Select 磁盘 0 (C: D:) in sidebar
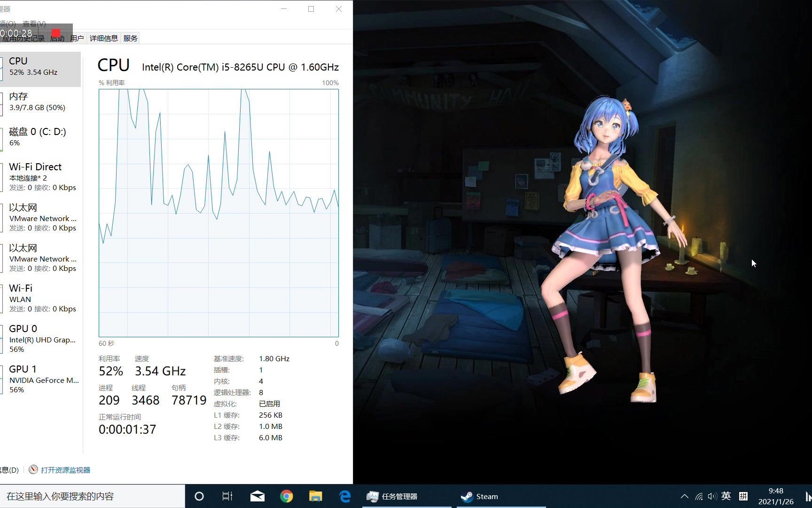 click(40, 137)
